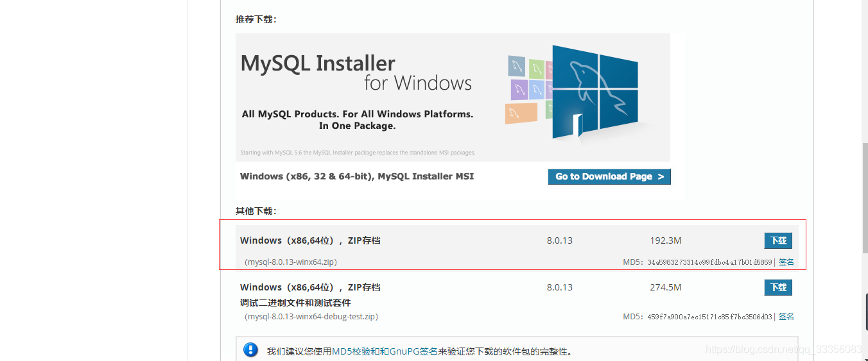Click the 调试二进制文件和测试套件 label

pyautogui.click(x=295, y=303)
